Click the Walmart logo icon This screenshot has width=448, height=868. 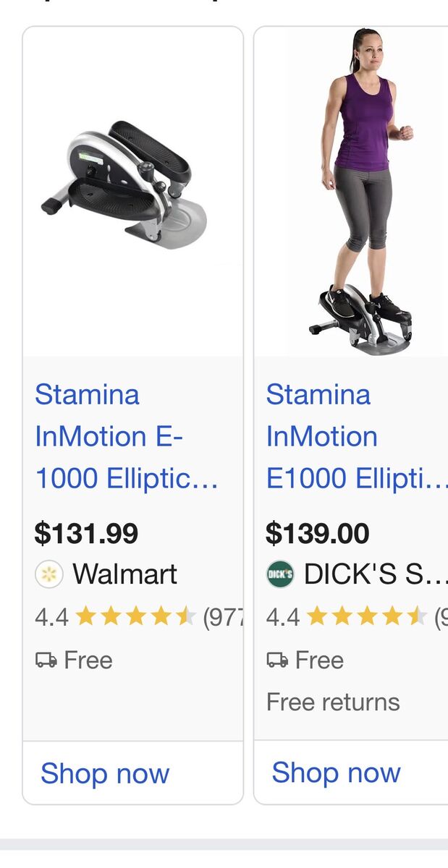coord(48,574)
